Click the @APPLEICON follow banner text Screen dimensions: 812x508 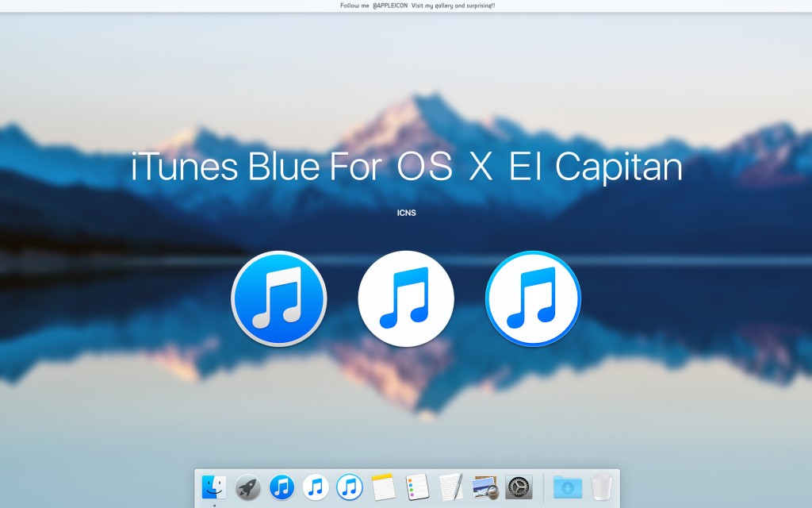point(417,6)
